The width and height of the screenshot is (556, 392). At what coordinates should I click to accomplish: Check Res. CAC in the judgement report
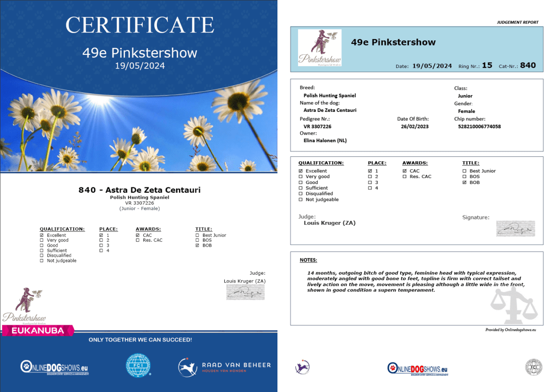pyautogui.click(x=405, y=177)
